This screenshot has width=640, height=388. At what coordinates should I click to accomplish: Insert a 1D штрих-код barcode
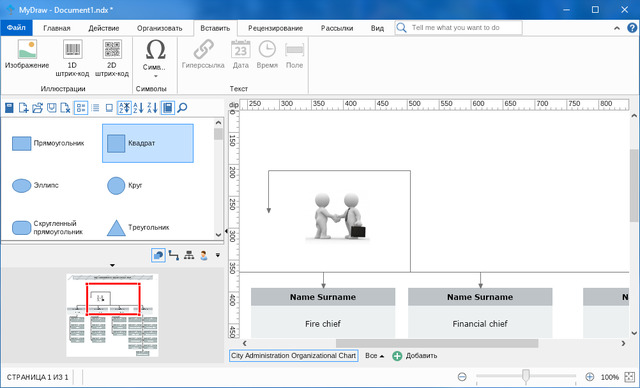(72, 58)
